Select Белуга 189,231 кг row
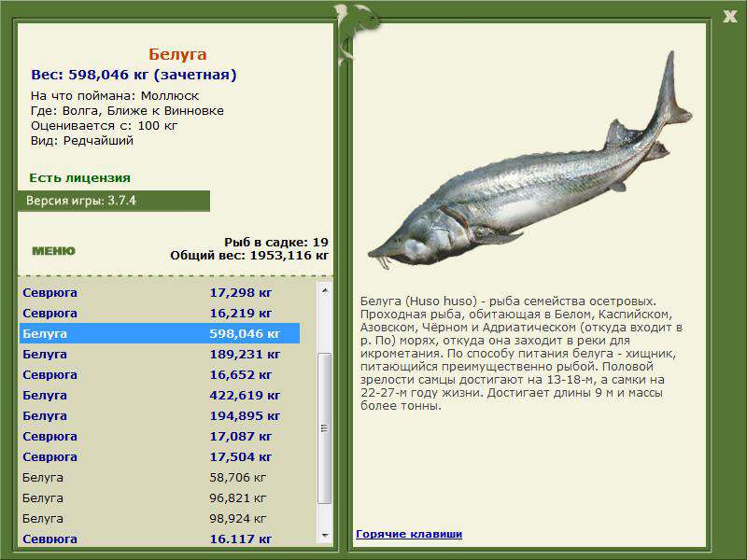This screenshot has width=747, height=560. pyautogui.click(x=160, y=354)
